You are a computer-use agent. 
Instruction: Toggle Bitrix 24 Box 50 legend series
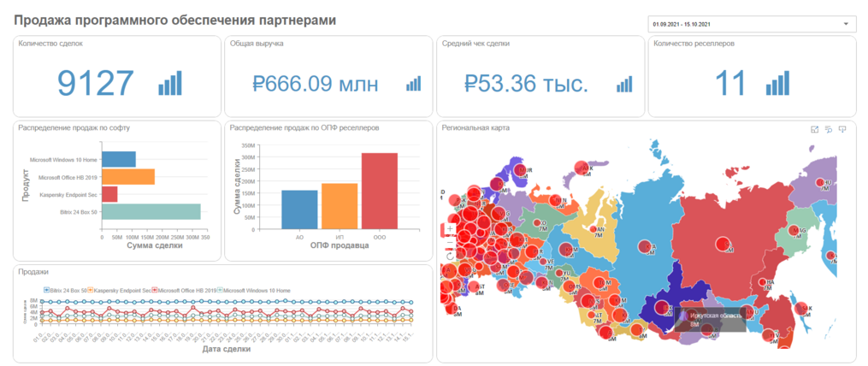pyautogui.click(x=67, y=291)
